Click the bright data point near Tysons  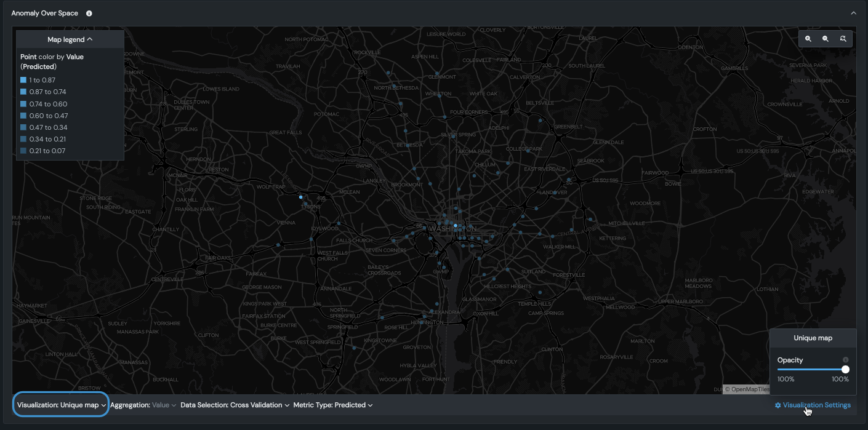[300, 197]
